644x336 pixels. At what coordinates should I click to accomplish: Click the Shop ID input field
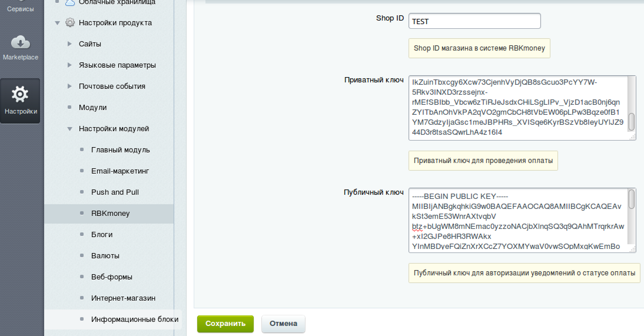tap(474, 21)
